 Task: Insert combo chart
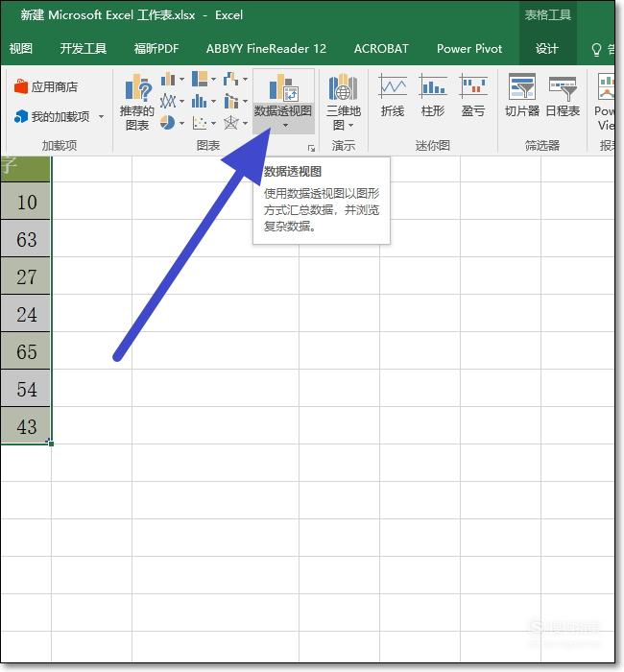pyautogui.click(x=231, y=101)
